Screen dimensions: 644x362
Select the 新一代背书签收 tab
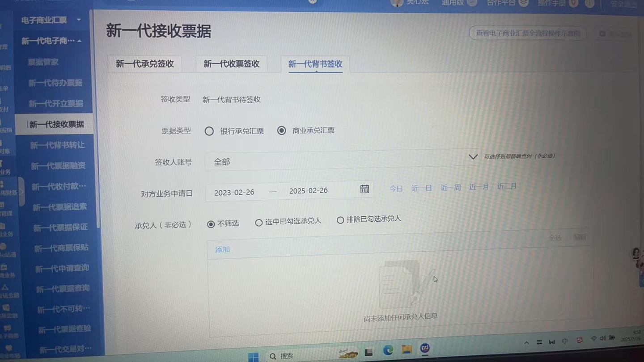315,64
